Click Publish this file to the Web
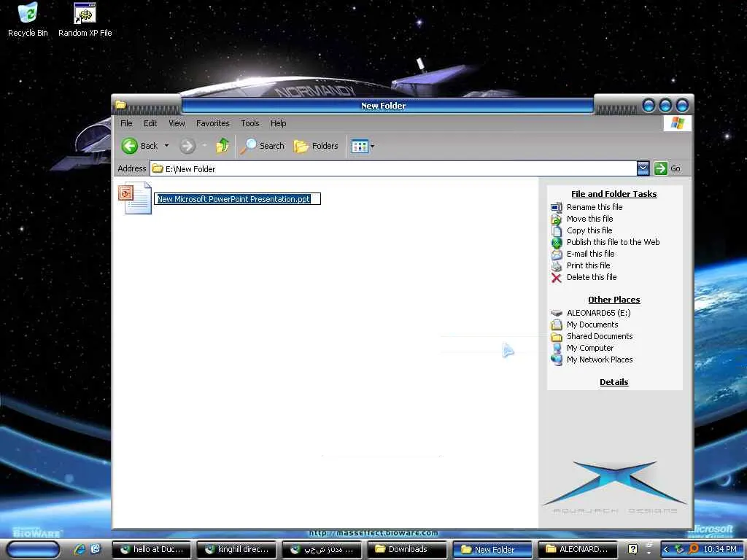Image resolution: width=747 pixels, height=560 pixels. tap(613, 242)
